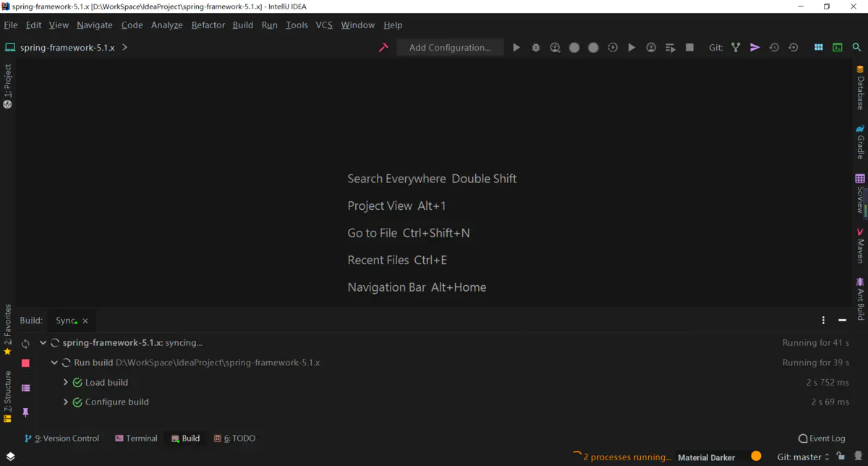
Task: Click the Running for 41 s text
Action: point(816,343)
